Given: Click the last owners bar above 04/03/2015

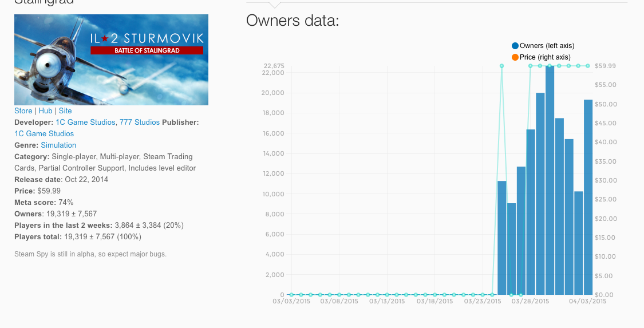Looking at the screenshot, I should (588, 197).
